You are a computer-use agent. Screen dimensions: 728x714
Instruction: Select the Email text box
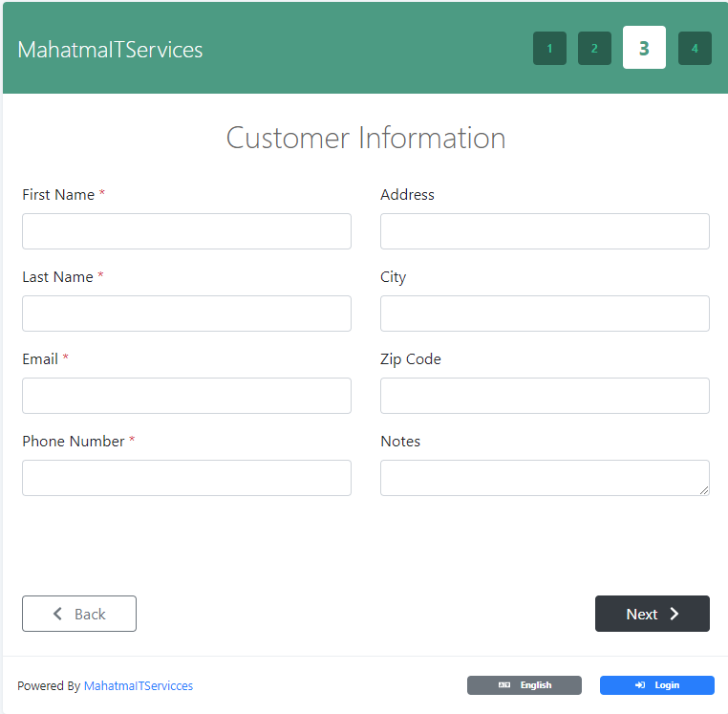pyautogui.click(x=186, y=396)
